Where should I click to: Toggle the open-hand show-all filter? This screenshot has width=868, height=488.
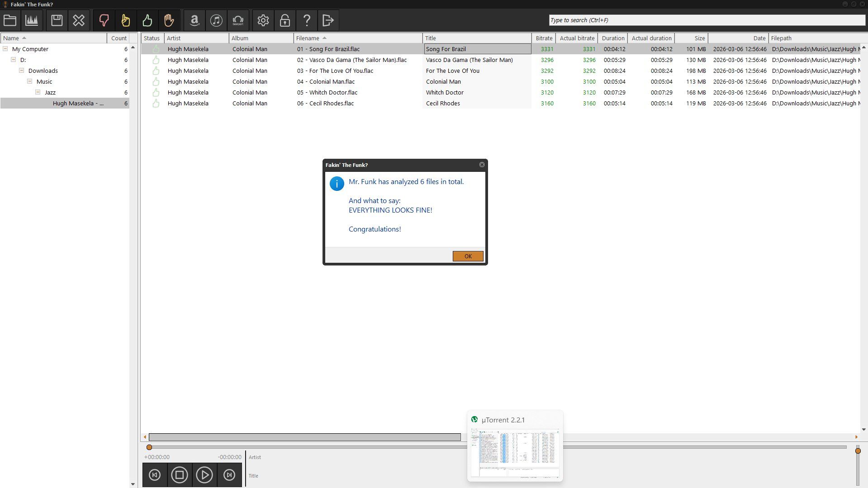click(x=169, y=20)
